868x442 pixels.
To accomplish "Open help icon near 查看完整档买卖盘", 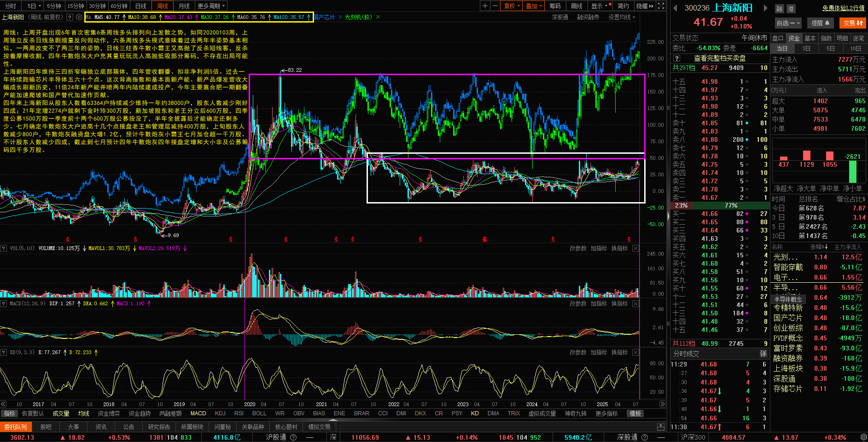I will [x=676, y=58].
